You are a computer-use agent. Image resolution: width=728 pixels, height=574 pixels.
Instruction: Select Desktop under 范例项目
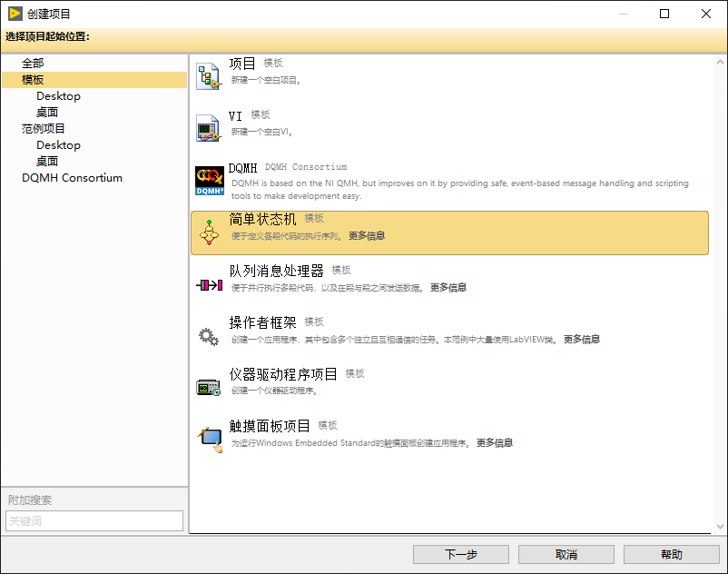(58, 145)
